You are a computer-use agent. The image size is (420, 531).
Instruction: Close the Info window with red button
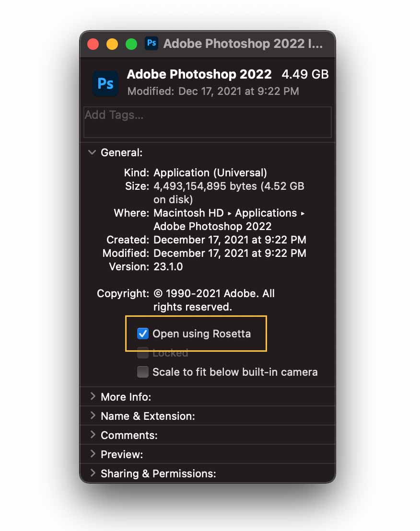[x=93, y=44]
